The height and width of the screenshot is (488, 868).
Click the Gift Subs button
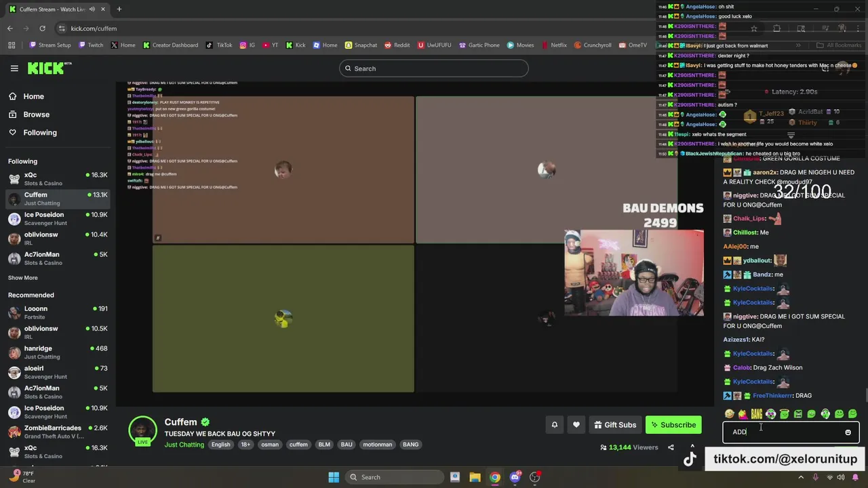tap(615, 425)
